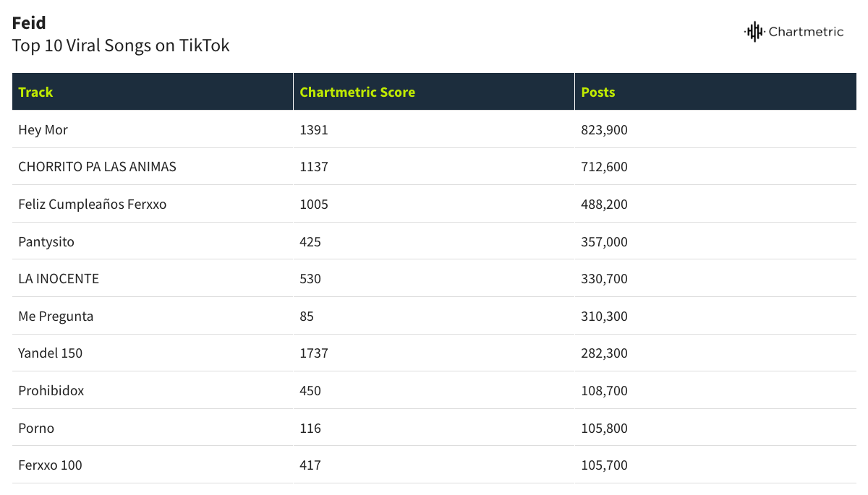The image size is (868, 495).
Task: Click the Chartmetric brand name text
Action: [x=806, y=32]
